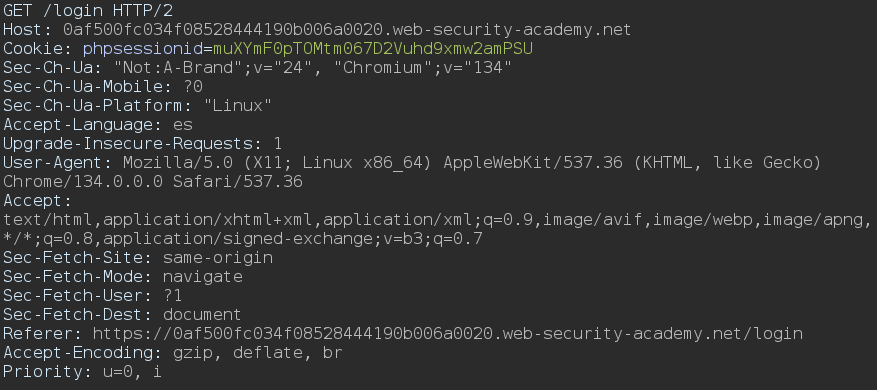Select the green session cookie value
877x390 pixels.
(373, 49)
